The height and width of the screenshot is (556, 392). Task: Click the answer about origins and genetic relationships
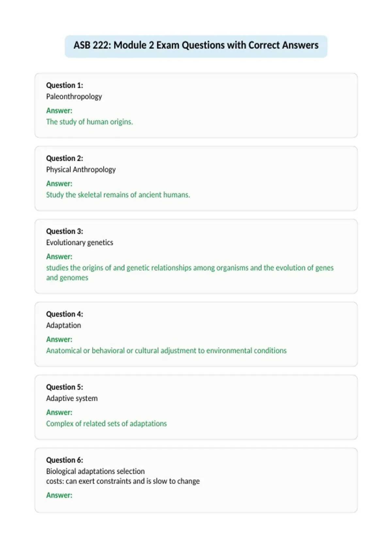[190, 273]
